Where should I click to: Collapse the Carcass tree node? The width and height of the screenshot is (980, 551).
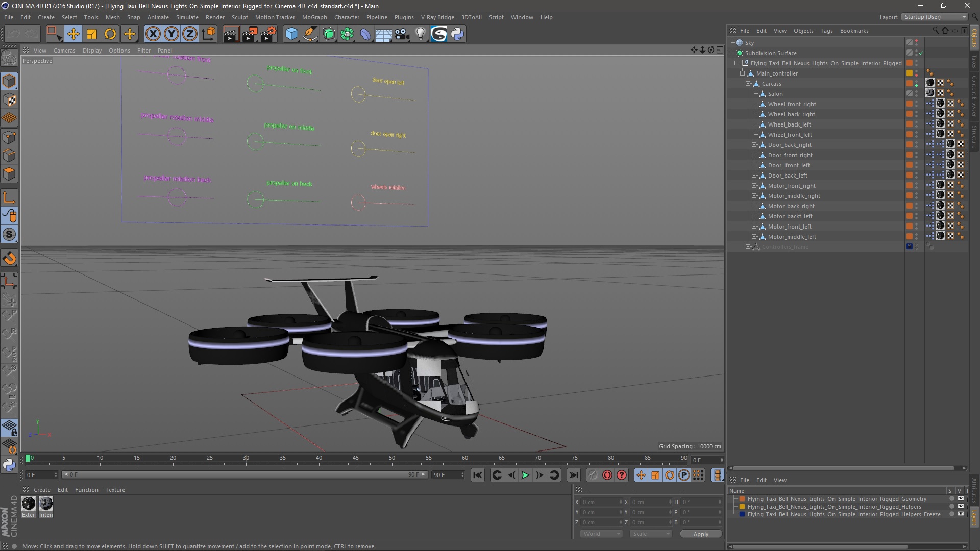748,84
